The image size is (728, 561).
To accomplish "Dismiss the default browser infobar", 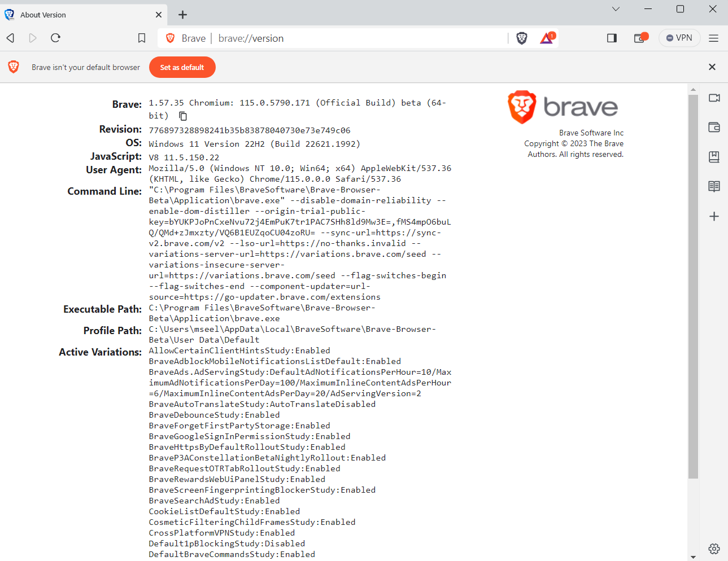I will click(x=712, y=67).
